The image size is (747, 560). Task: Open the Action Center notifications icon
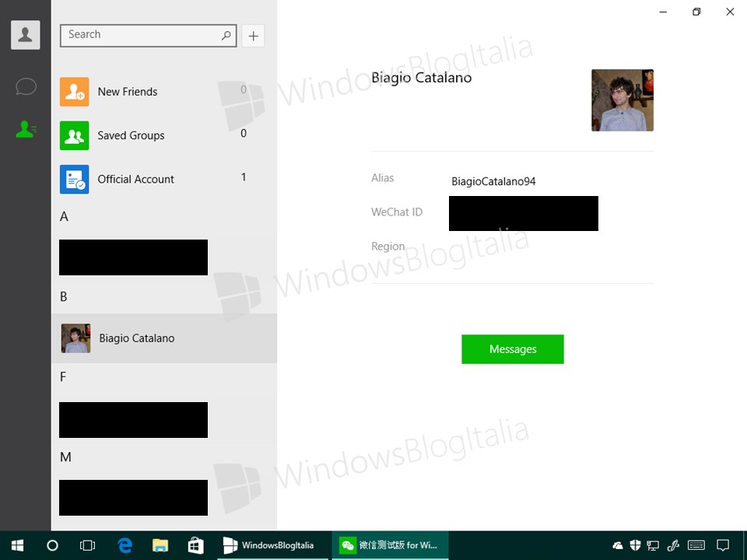point(723,546)
